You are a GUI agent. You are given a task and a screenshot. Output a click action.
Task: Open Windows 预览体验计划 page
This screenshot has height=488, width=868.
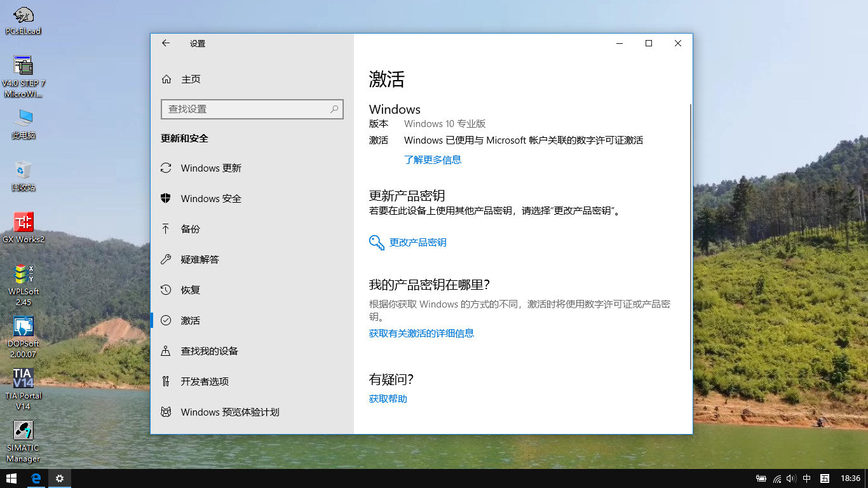pos(229,412)
